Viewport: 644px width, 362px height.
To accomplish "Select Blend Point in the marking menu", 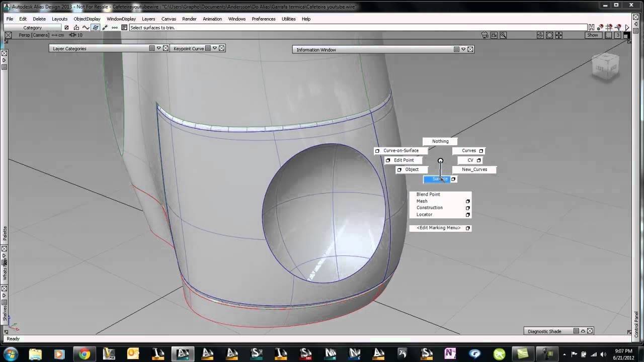I will [428, 194].
